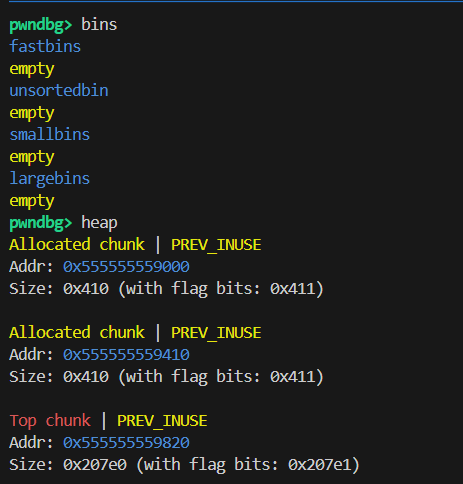Select the 'smallbins' heading
Image resolution: width=463 pixels, height=484 pixels.
(x=50, y=135)
